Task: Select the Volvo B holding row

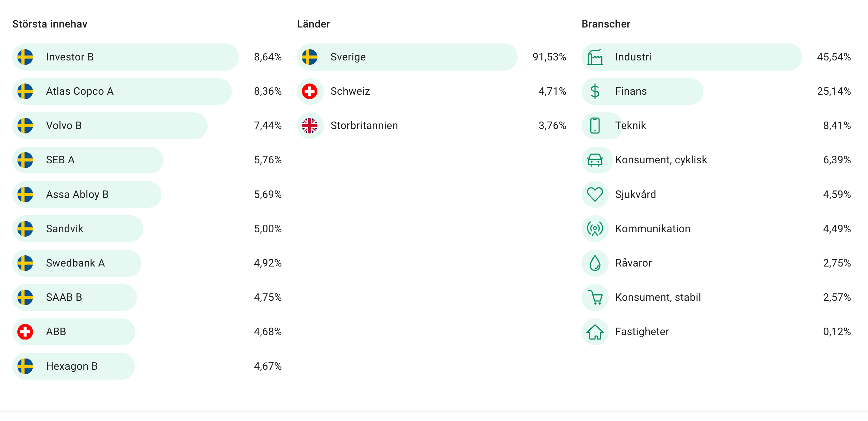Action: (64, 126)
